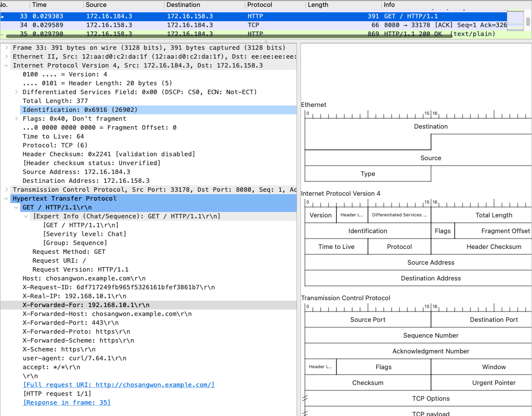Click the packet list vertical scrollbar
532x416 pixels.
click(x=528, y=21)
